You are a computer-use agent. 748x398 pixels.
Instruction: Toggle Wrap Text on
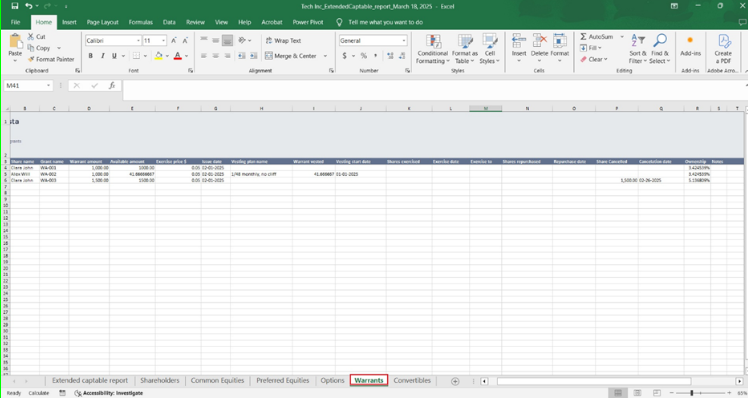click(x=283, y=41)
